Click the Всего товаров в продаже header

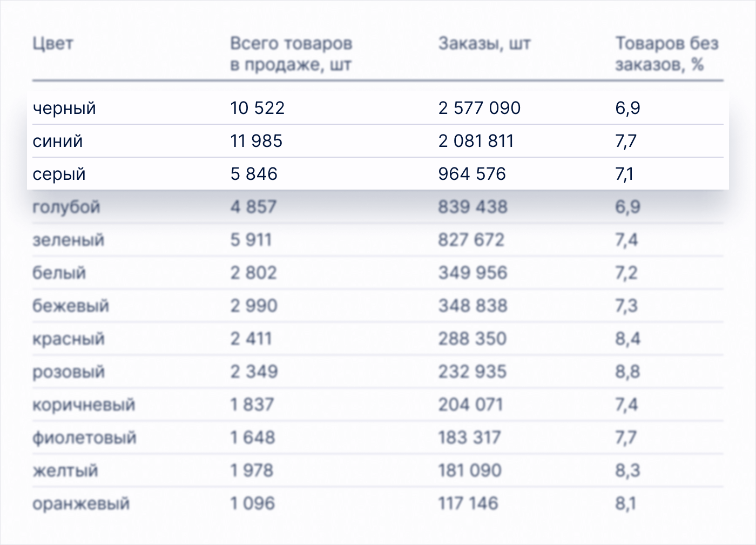point(291,54)
